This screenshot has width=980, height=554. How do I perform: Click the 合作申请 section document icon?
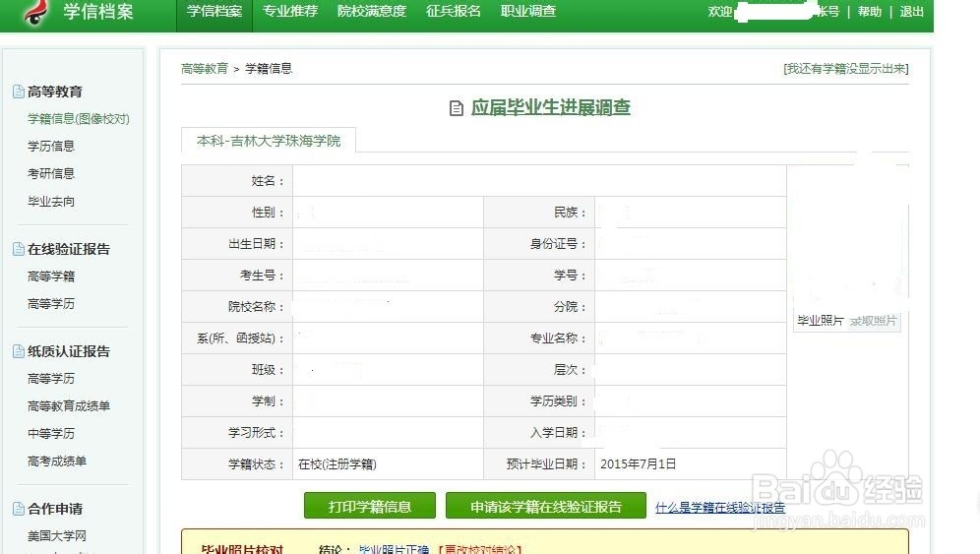(19, 509)
